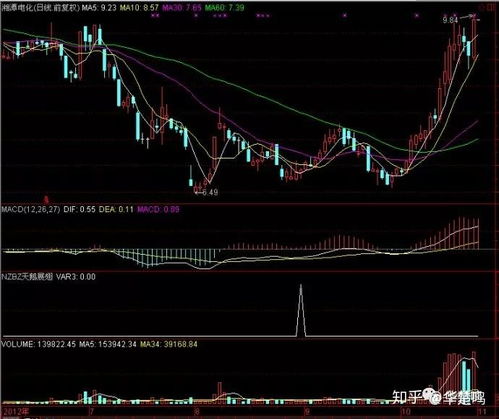
Task: Select the MA10 8.57 indicator label
Action: [x=139, y=7]
